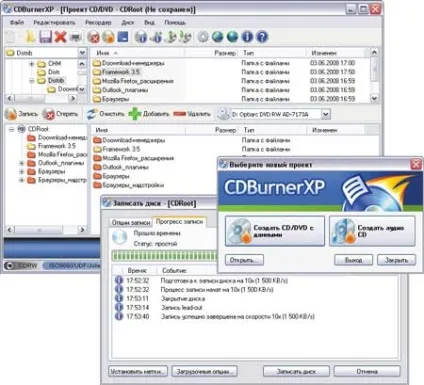This screenshot has width=424, height=385.
Task: Click the info icon of the 17:53:11 log entry
Action: [x=119, y=298]
